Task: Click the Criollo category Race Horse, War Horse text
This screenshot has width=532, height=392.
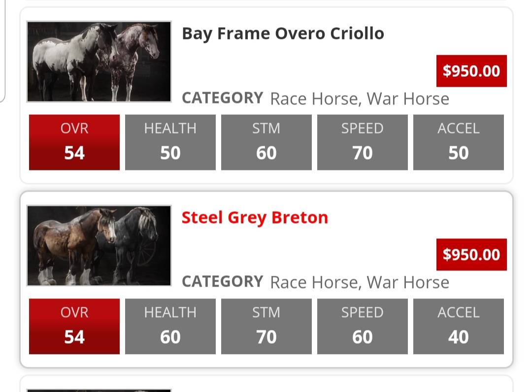Action: click(x=360, y=98)
